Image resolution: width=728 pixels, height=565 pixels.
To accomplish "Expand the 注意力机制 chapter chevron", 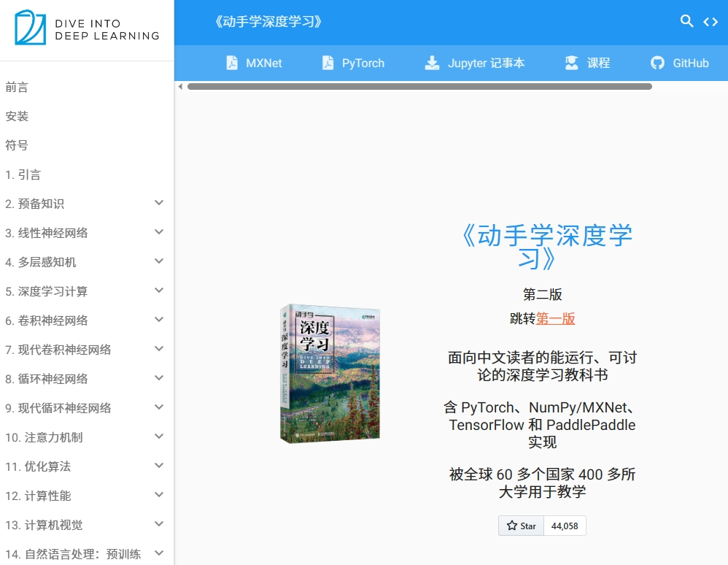I will (x=159, y=437).
